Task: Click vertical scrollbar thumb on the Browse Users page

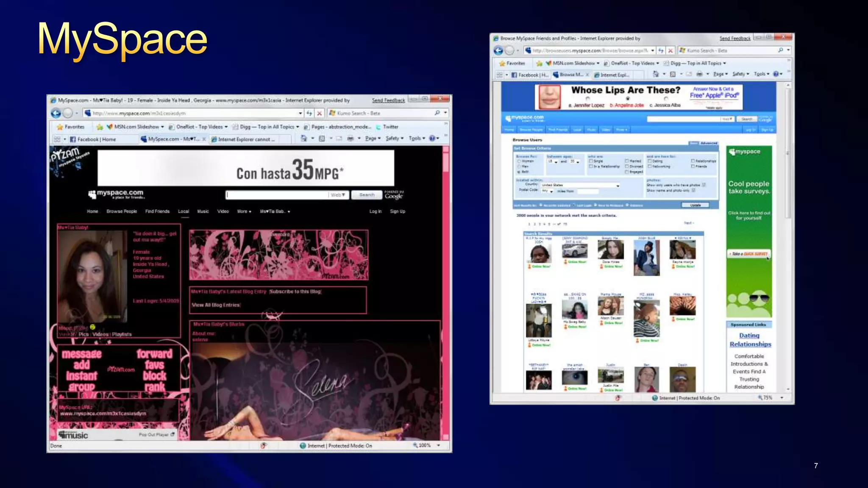Action: (788, 153)
